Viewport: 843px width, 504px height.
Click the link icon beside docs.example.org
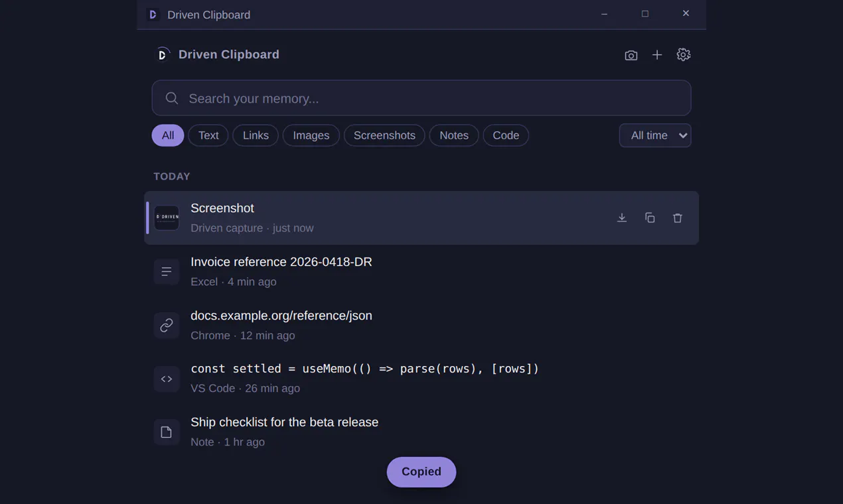point(167,325)
